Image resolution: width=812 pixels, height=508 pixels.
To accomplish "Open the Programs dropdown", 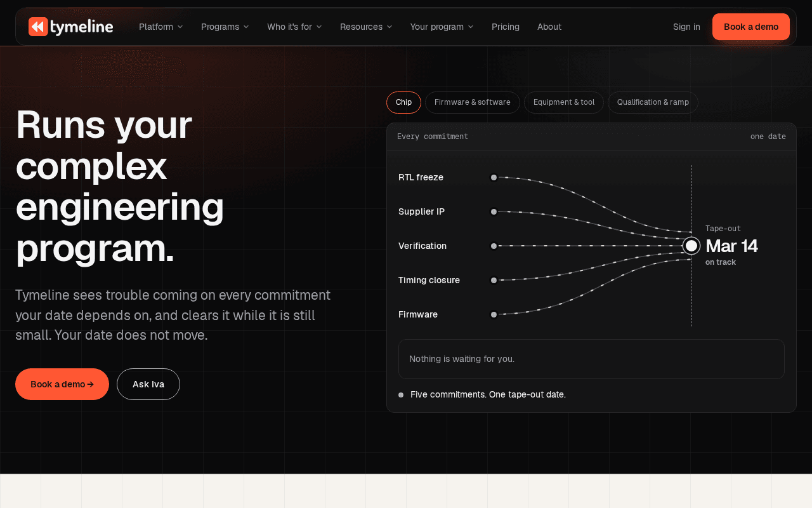I will click(x=225, y=27).
